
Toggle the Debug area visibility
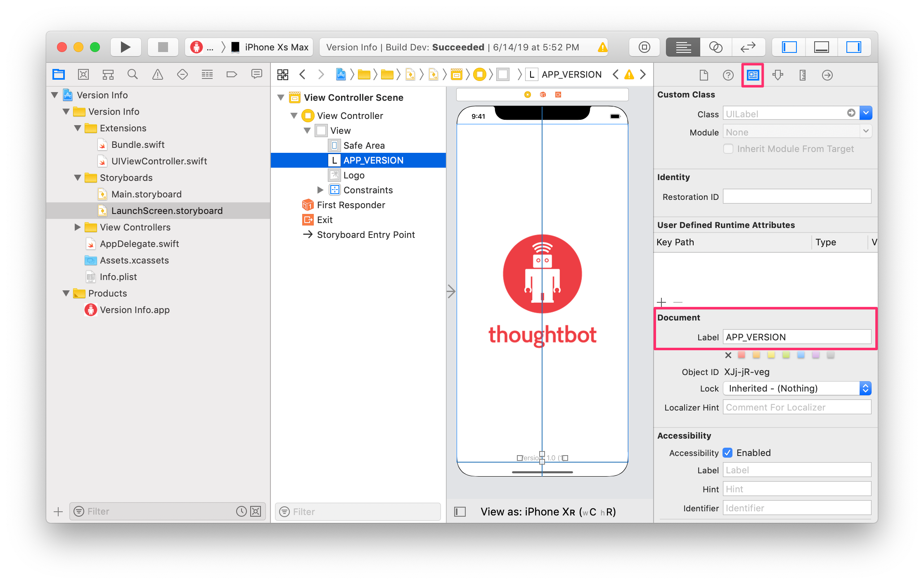[x=822, y=47]
